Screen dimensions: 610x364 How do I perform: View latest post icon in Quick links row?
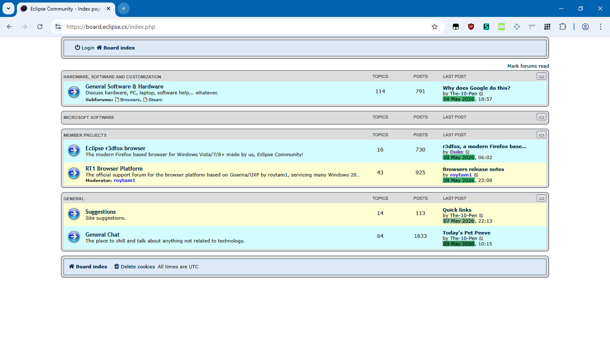coord(481,216)
